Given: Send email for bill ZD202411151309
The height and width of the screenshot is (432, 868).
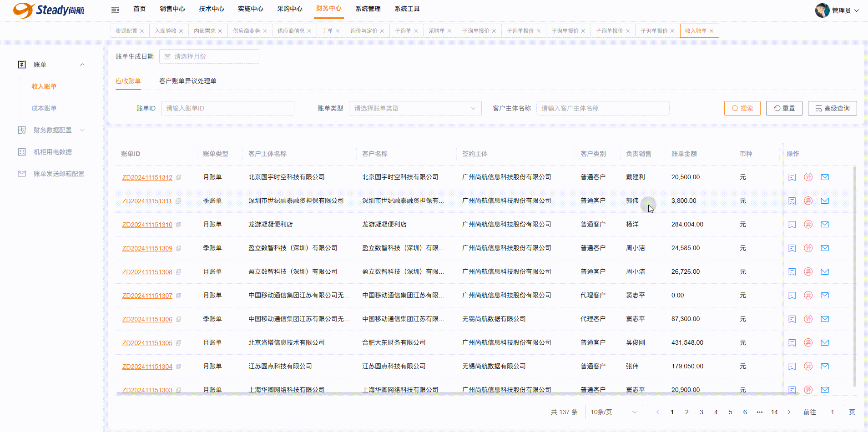Looking at the screenshot, I should (x=825, y=248).
